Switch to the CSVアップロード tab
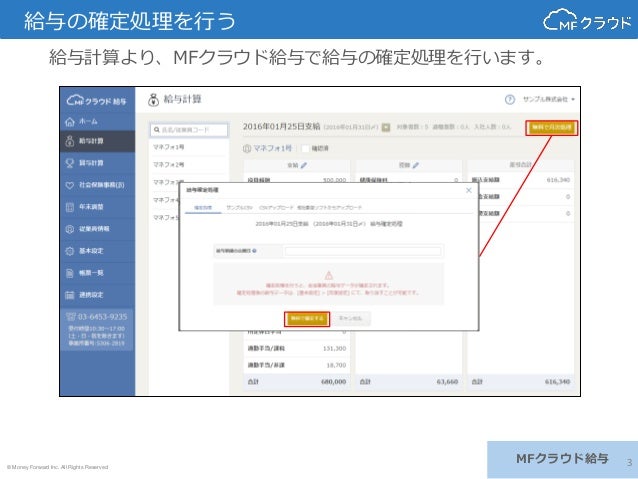The image size is (638, 479). [x=276, y=208]
